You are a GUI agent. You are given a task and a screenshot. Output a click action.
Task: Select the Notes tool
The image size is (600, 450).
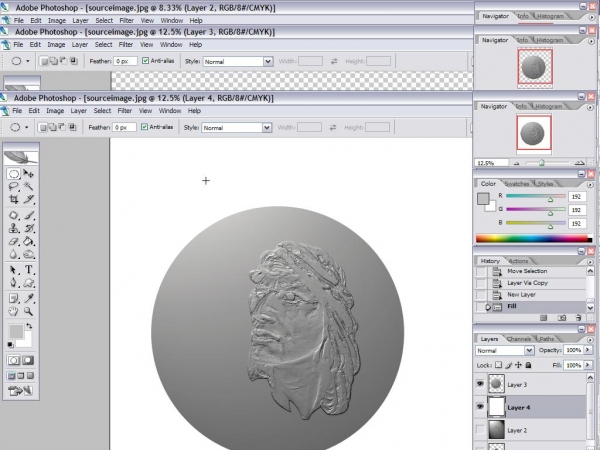tap(14, 298)
